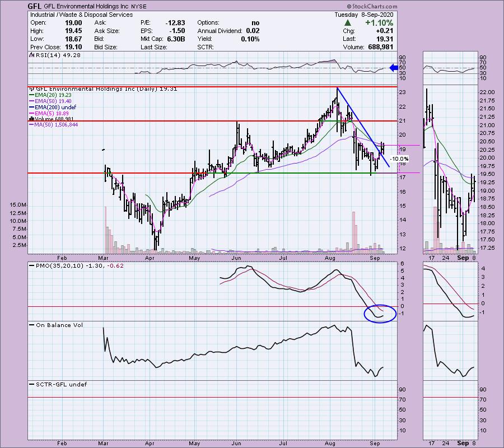Screen dimensions: 504x448
Task: Click the Chg value +0.21
Action: [x=386, y=31]
